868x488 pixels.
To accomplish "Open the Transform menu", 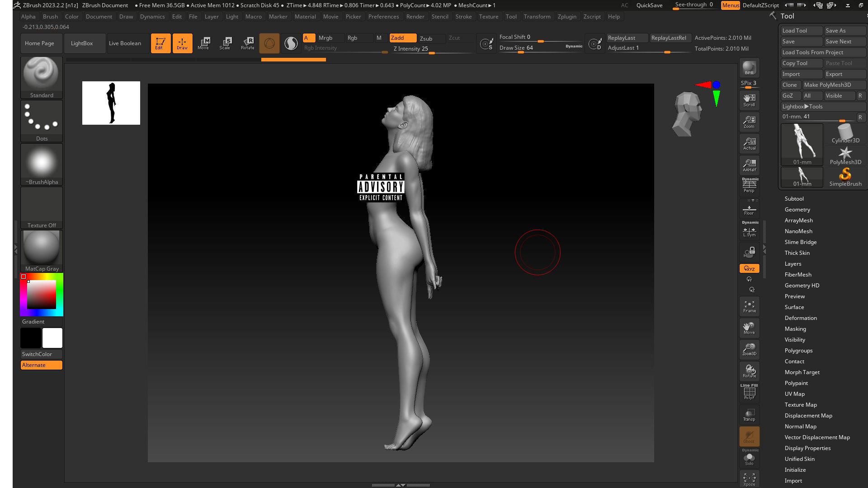I will tap(537, 17).
